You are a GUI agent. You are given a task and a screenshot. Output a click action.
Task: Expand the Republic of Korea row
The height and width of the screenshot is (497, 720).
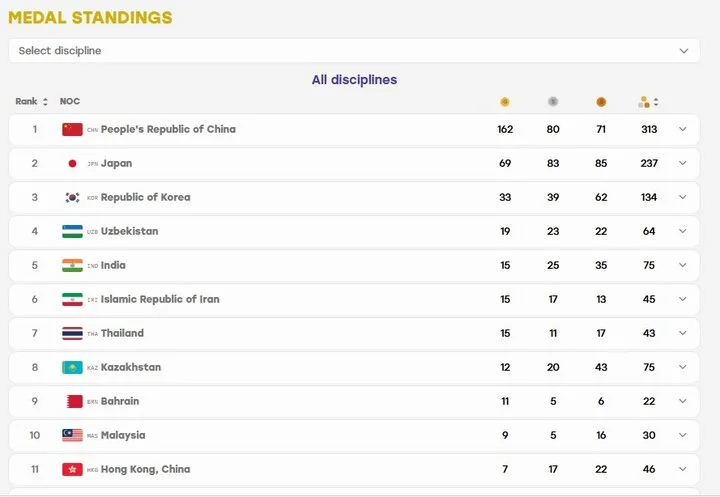coord(683,197)
